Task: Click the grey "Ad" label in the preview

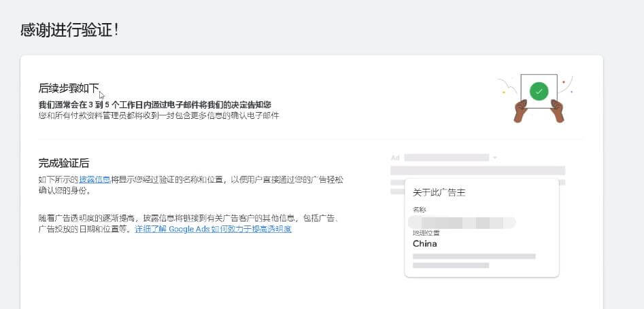Action: pyautogui.click(x=395, y=158)
